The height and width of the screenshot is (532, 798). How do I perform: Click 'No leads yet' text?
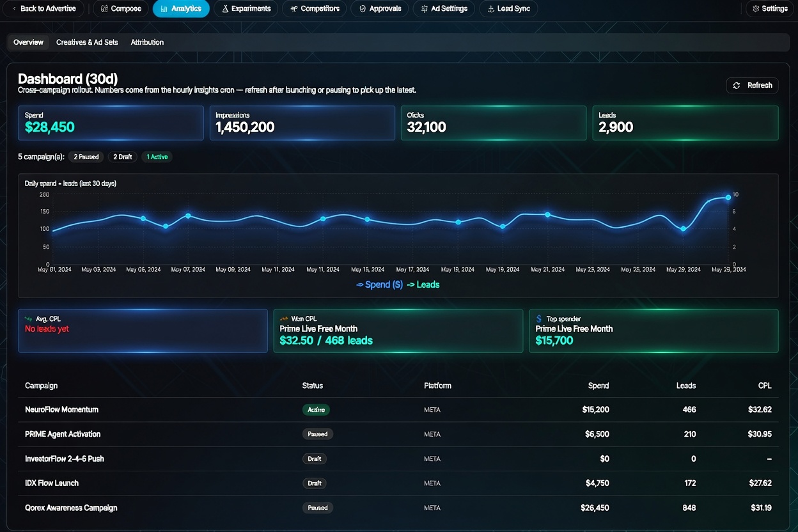[47, 329]
